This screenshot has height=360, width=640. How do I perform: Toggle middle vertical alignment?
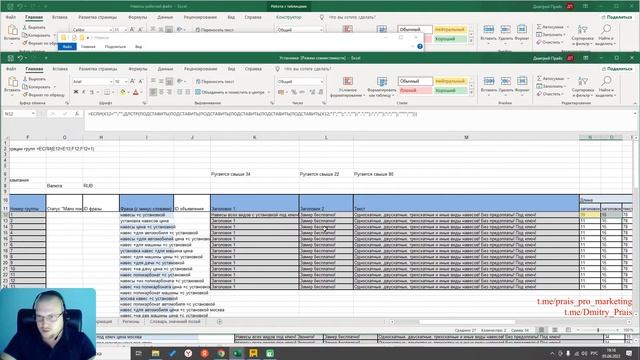click(161, 81)
